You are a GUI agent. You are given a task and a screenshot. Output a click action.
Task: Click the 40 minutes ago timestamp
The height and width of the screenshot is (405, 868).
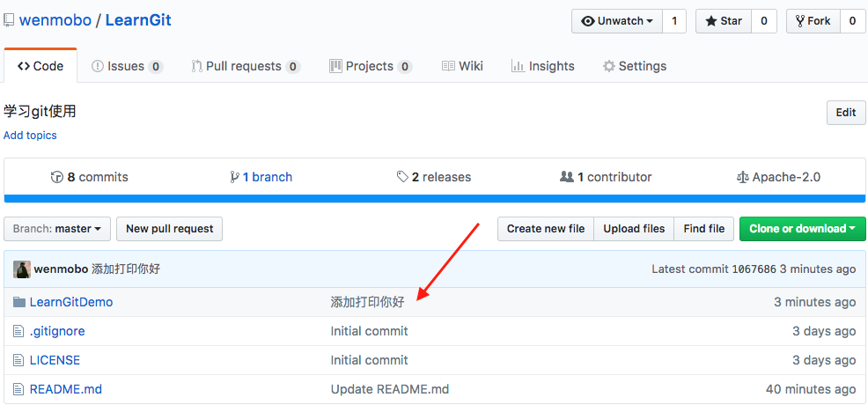(x=811, y=389)
